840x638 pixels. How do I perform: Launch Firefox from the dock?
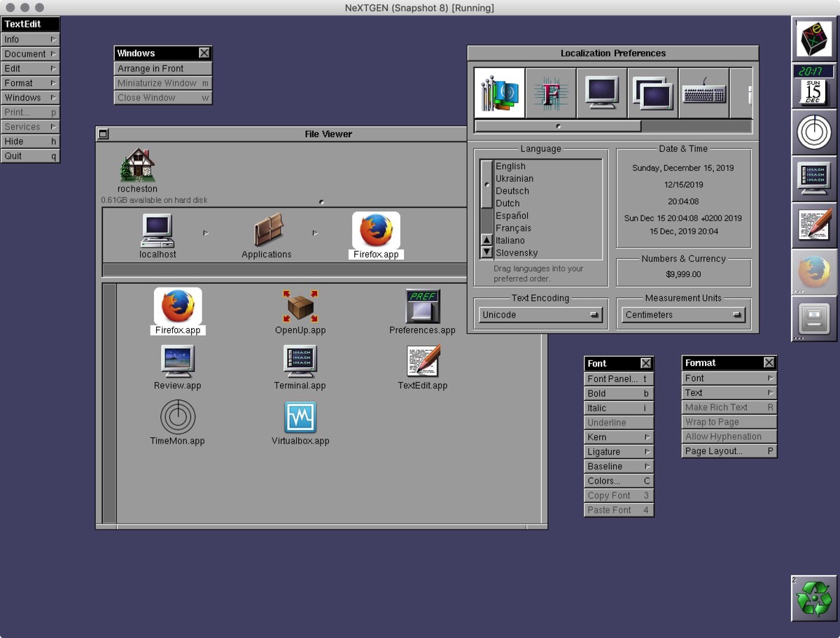[814, 271]
